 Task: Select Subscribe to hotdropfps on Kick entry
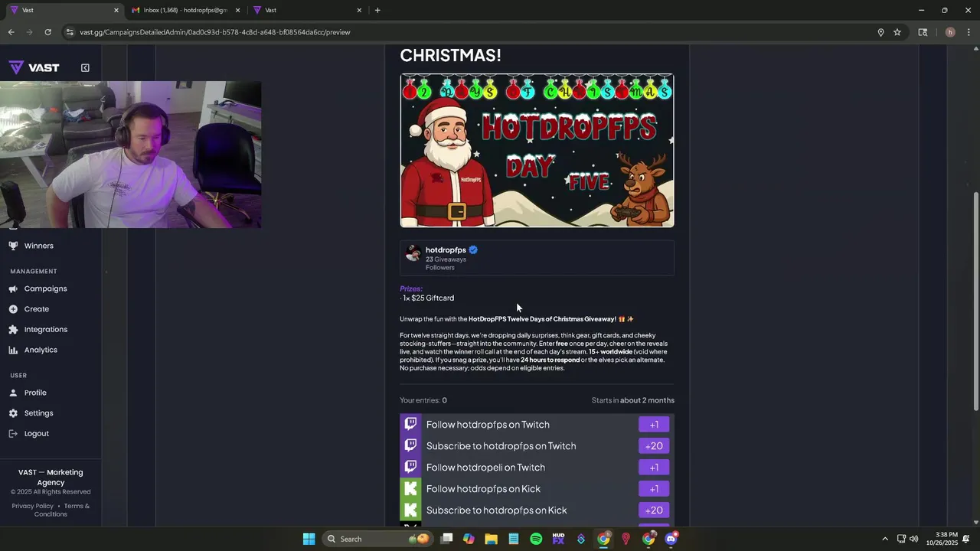tap(537, 510)
